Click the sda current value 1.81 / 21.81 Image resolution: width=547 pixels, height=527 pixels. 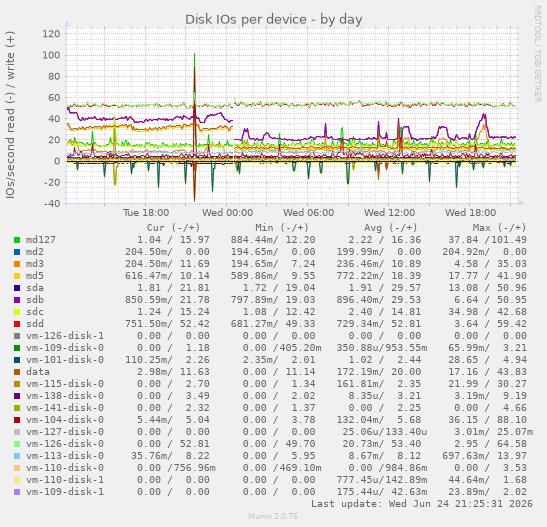tap(173, 288)
